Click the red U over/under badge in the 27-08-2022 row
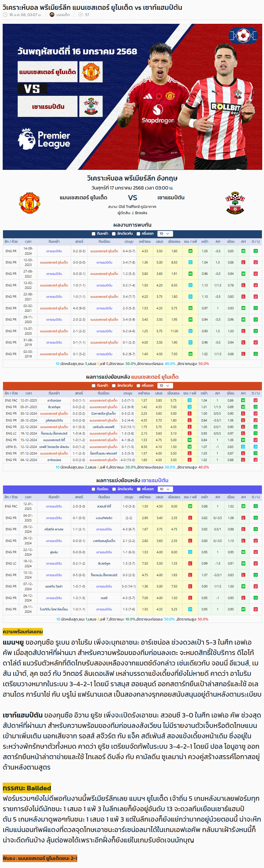Viewport: 264px width, 868px height. pos(256,274)
